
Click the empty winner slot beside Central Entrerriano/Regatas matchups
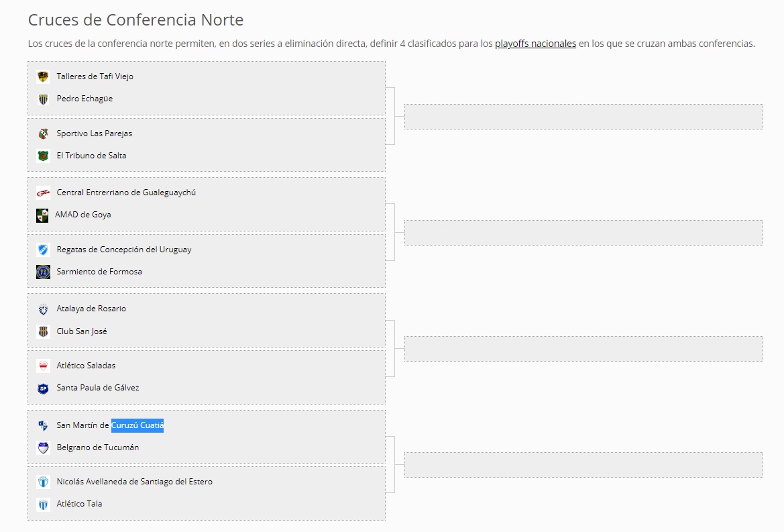point(583,233)
